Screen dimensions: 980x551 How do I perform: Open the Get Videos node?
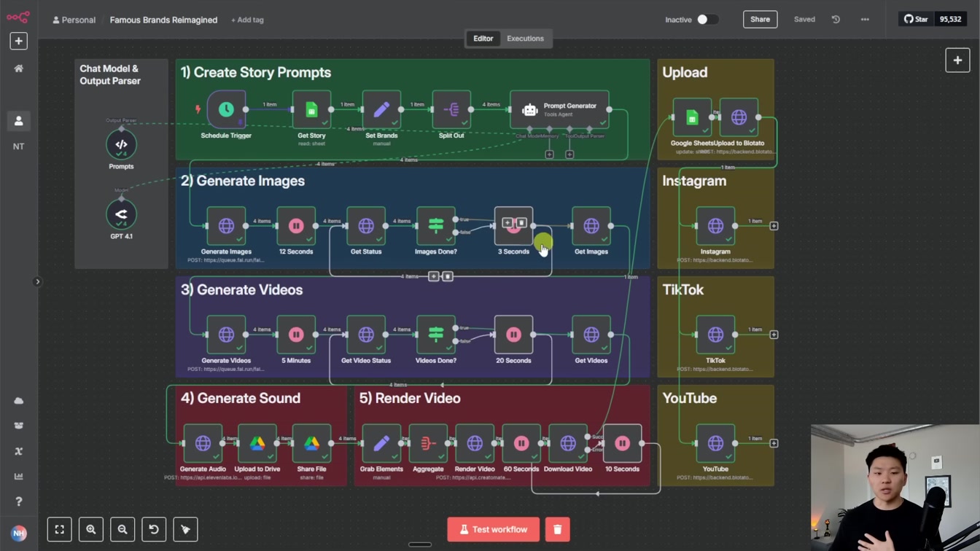591,335
